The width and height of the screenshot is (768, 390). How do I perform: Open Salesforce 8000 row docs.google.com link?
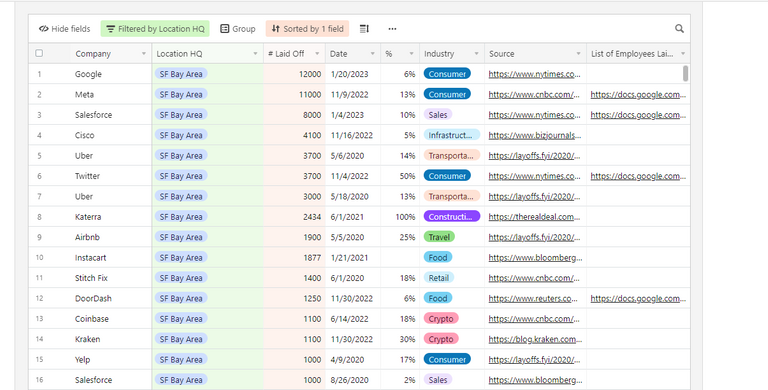638,115
